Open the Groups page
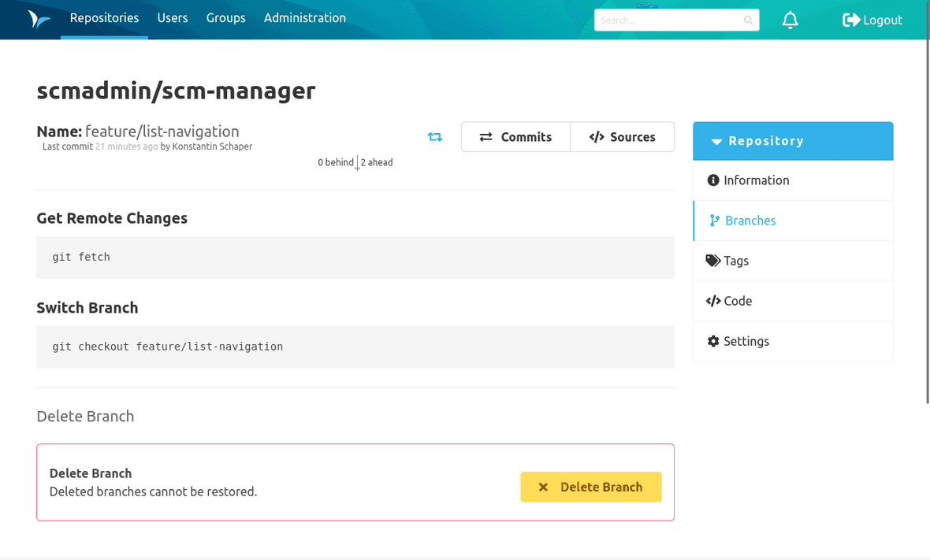This screenshot has height=560, width=930. [x=225, y=17]
